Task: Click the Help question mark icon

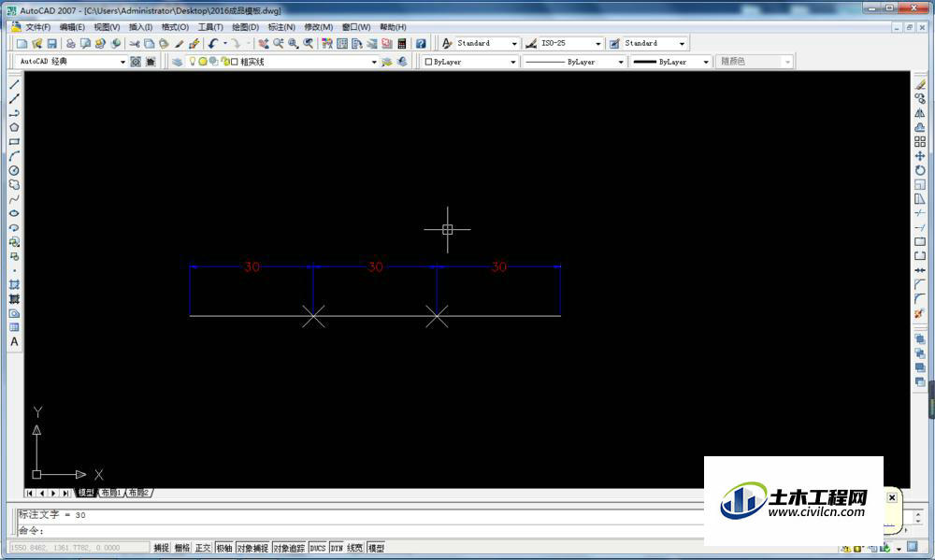Action: pos(421,44)
